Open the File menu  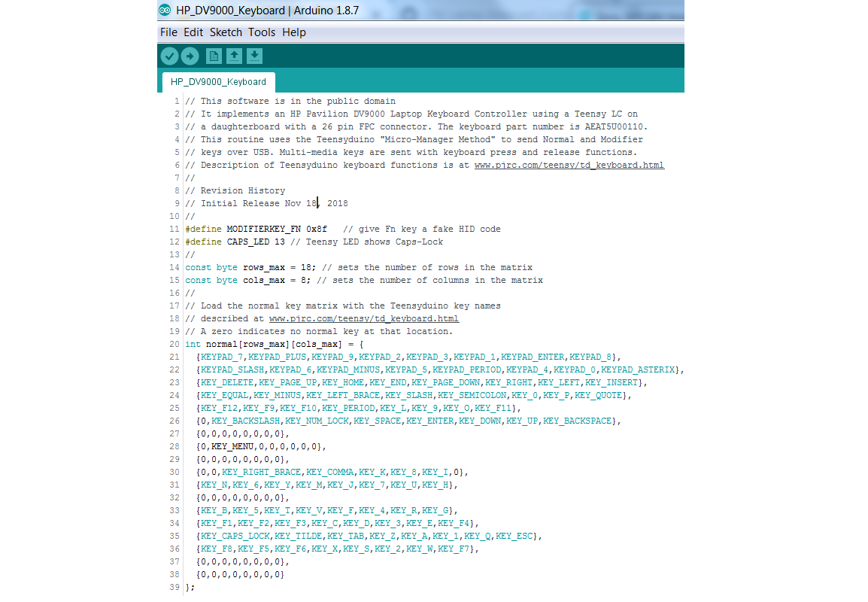pos(168,32)
